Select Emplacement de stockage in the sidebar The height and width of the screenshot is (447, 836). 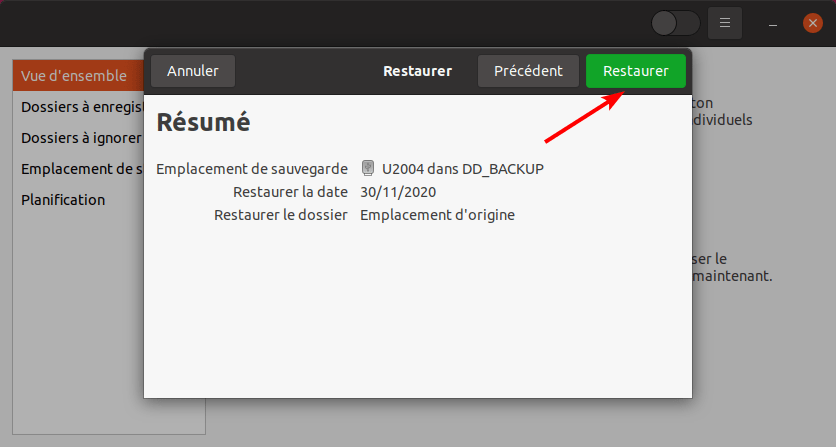(80, 168)
